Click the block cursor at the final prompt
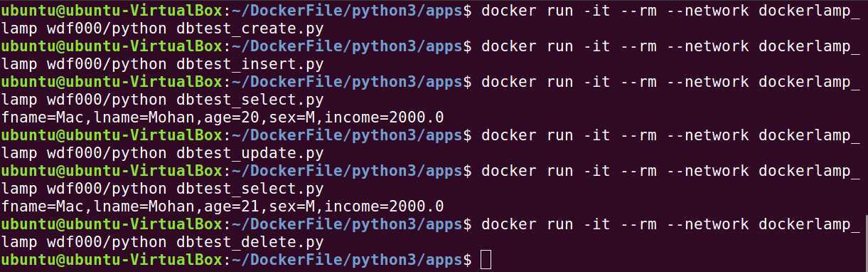Screen dimensions: 868x272 (486, 260)
